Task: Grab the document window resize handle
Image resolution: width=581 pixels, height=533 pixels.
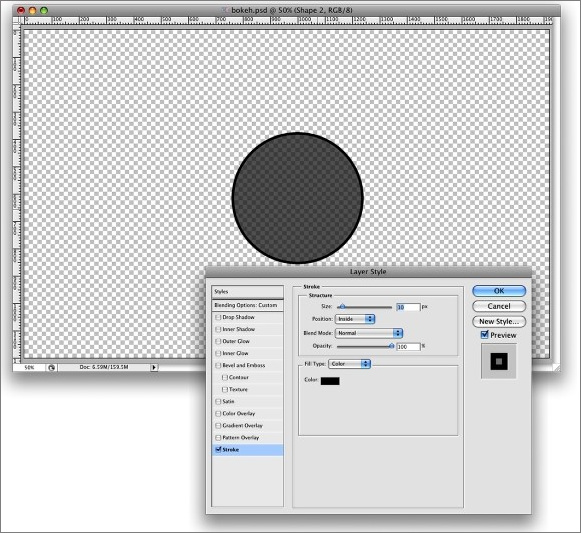Action: coord(556,367)
